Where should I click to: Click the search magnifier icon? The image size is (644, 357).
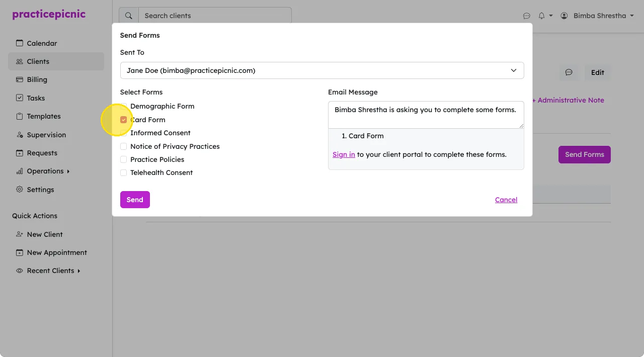(129, 16)
